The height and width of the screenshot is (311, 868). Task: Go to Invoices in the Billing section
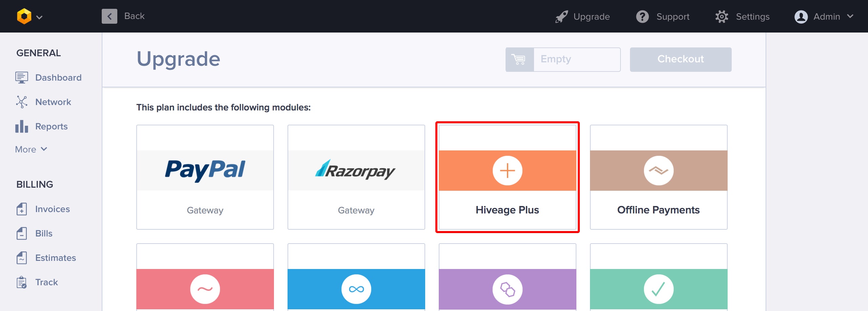coord(52,209)
